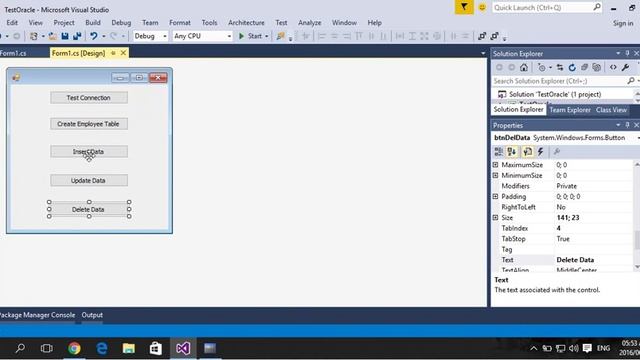Screen dimensions: 640x360
Task: Click the Solution Explorer Properties wrench icon
Action: tap(625, 67)
